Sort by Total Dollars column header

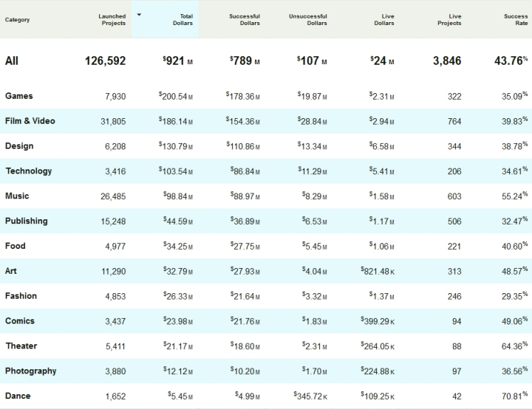point(183,20)
